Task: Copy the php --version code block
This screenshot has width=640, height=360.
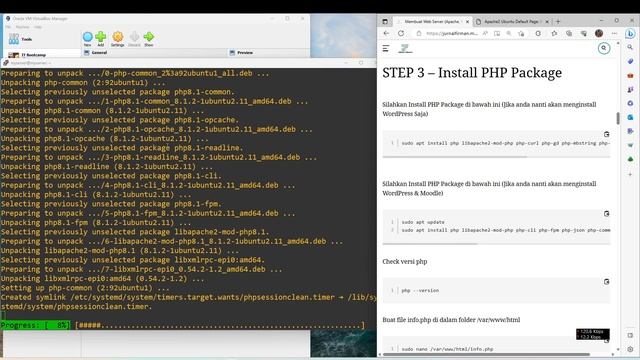Action: (606, 282)
